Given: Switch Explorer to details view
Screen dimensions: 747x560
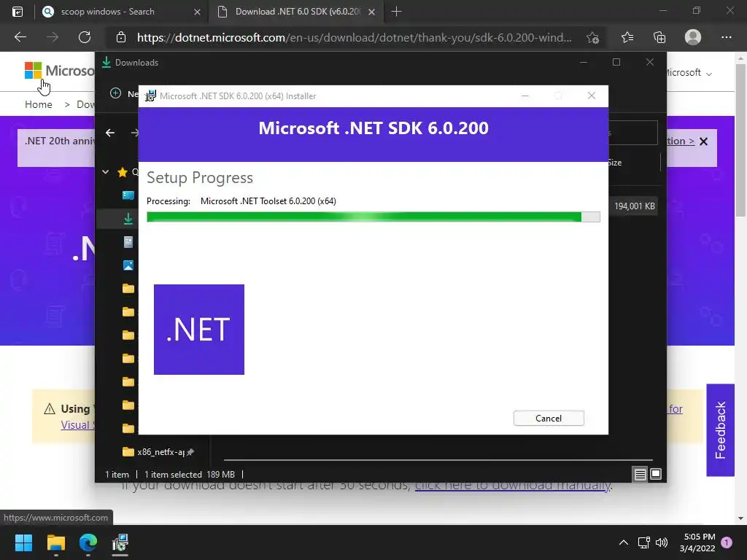Looking at the screenshot, I should (640, 474).
